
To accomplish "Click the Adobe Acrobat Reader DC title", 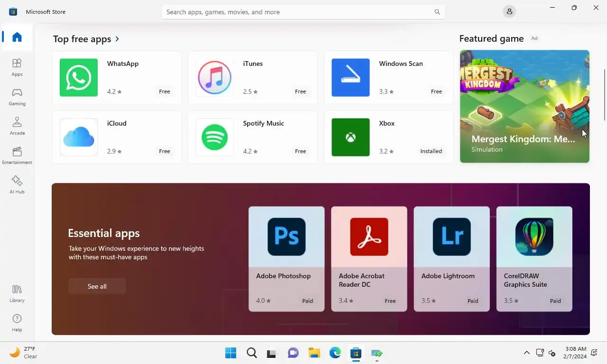I will point(361,280).
